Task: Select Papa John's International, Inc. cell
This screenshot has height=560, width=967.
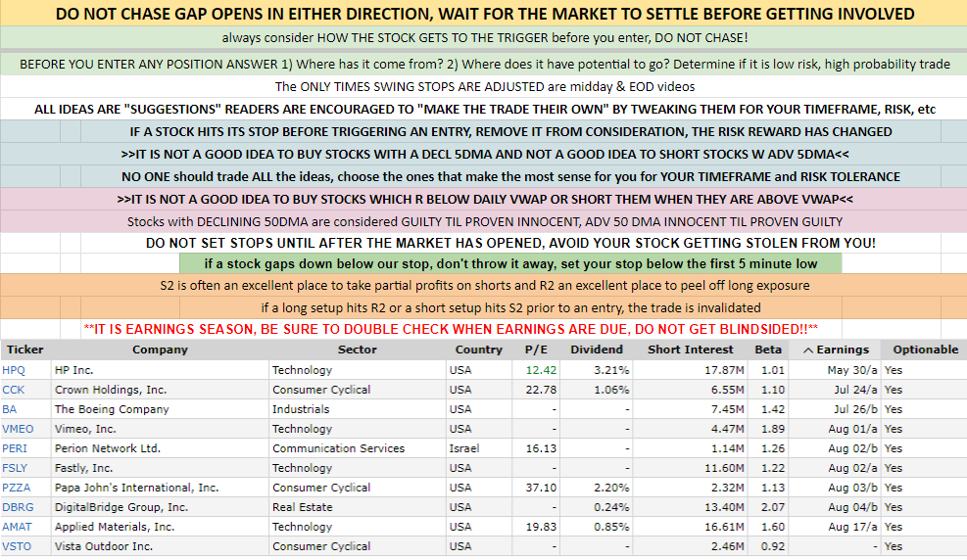Action: [x=161, y=488]
